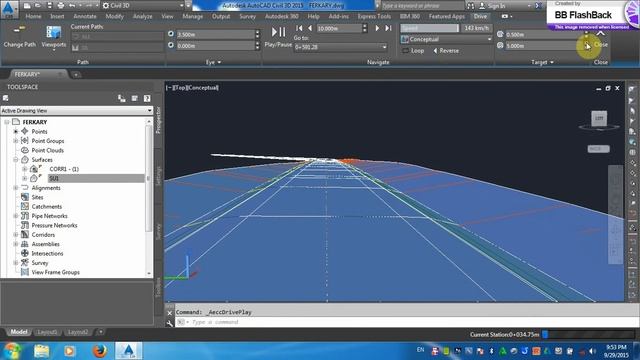Click the Toolspace panorama display icon

pos(134,98)
